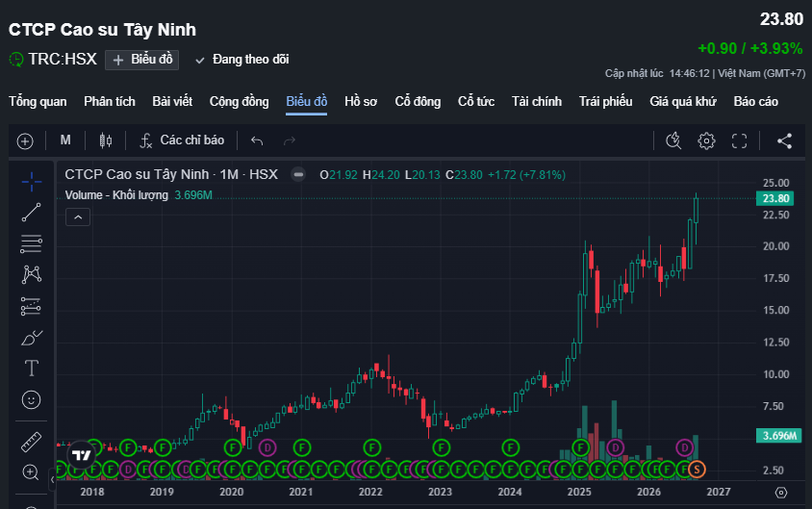This screenshot has width=812, height=509.
Task: Click the current price label 23.80 on axis
Action: point(774,198)
